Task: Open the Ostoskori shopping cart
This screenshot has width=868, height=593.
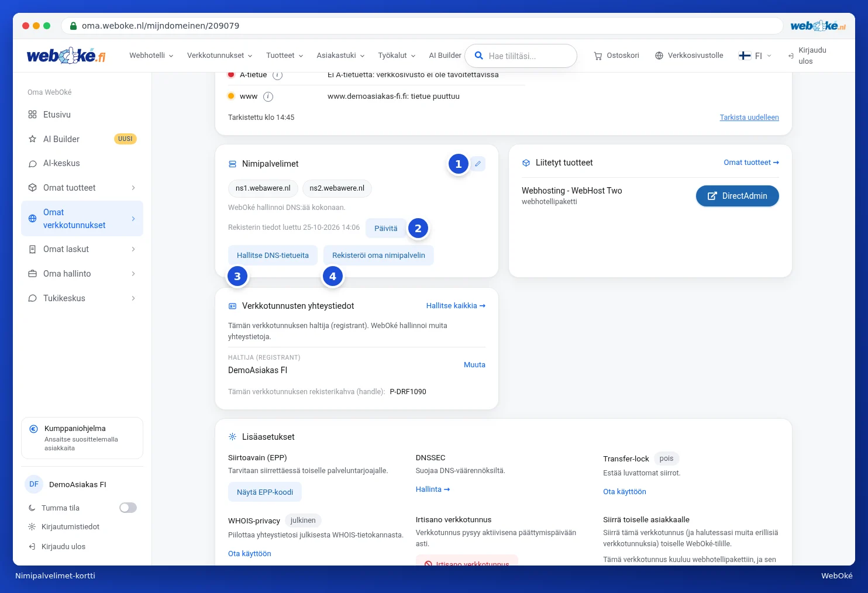Action: [616, 56]
